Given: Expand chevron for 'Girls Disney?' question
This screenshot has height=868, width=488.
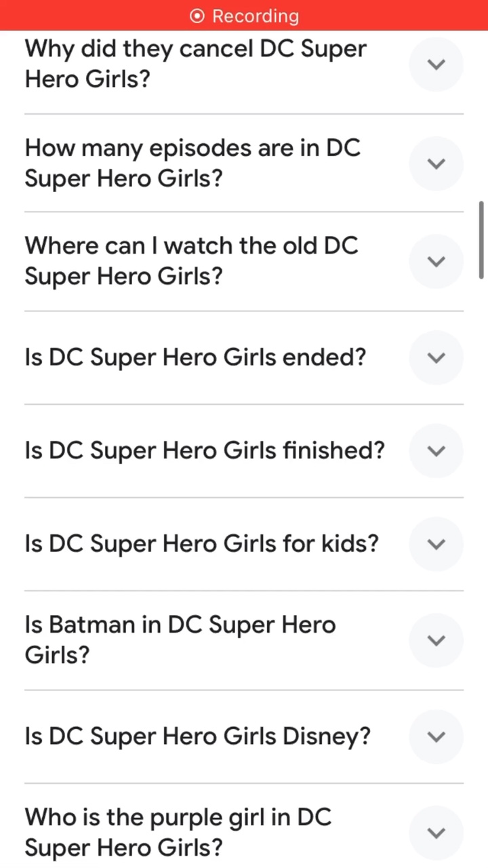Looking at the screenshot, I should [436, 736].
